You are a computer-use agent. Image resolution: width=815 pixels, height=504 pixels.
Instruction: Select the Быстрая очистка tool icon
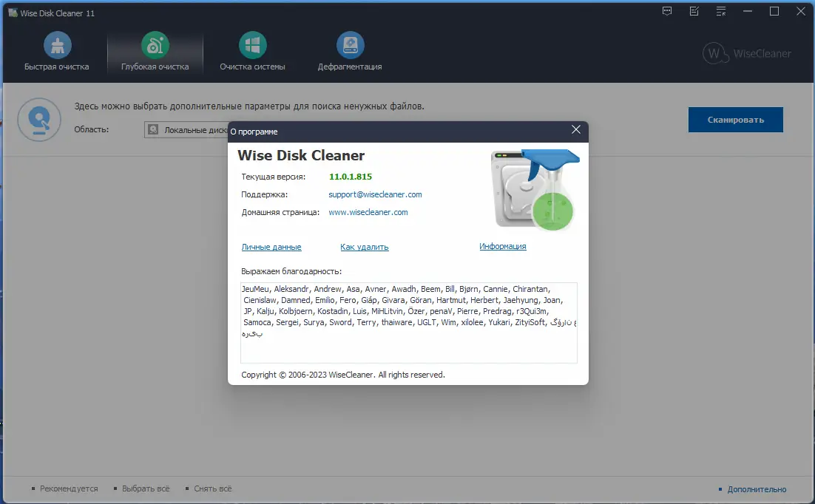(x=56, y=46)
